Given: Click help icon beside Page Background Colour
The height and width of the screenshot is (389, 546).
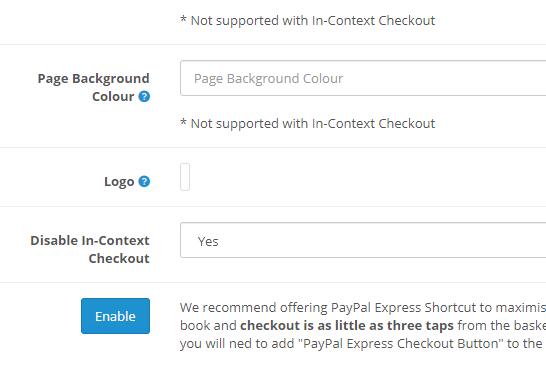Looking at the screenshot, I should [144, 96].
